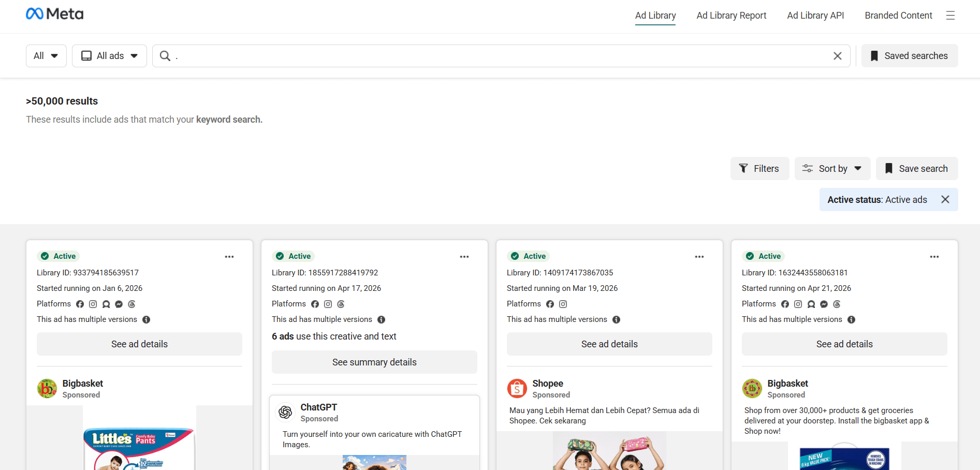See ad details for Bigbasket Jan 6 ad
The width and height of the screenshot is (980, 470).
coord(139,344)
